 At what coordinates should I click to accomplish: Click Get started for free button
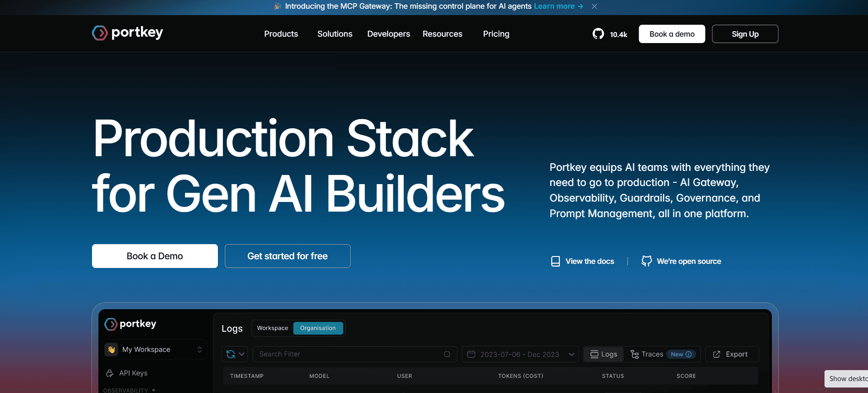tap(288, 256)
